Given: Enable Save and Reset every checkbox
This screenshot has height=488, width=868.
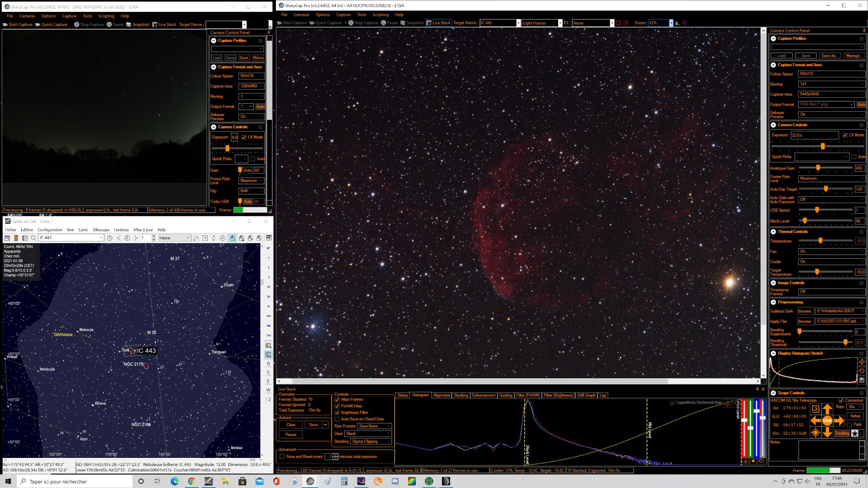Looking at the screenshot, I should (x=282, y=457).
